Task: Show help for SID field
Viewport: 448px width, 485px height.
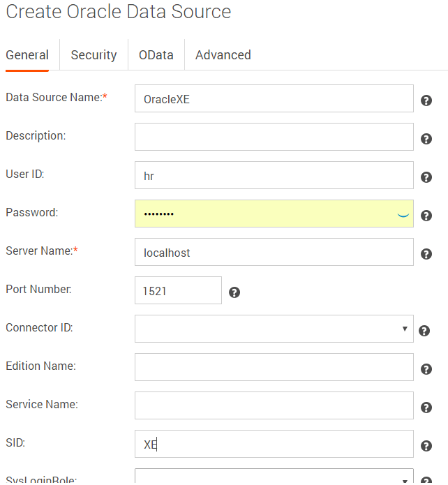Action: tap(426, 446)
